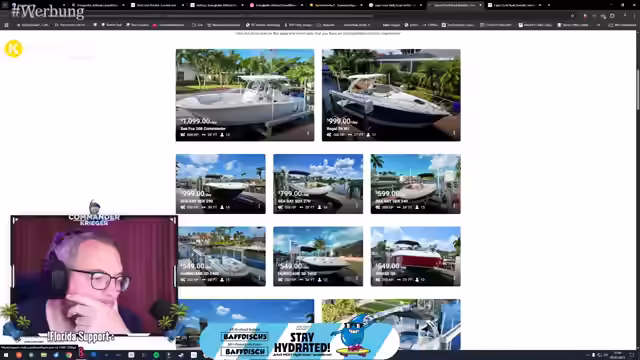This screenshot has height=360, width=640.
Task: Open the green Spotify taskbar icon
Action: pos(156,355)
